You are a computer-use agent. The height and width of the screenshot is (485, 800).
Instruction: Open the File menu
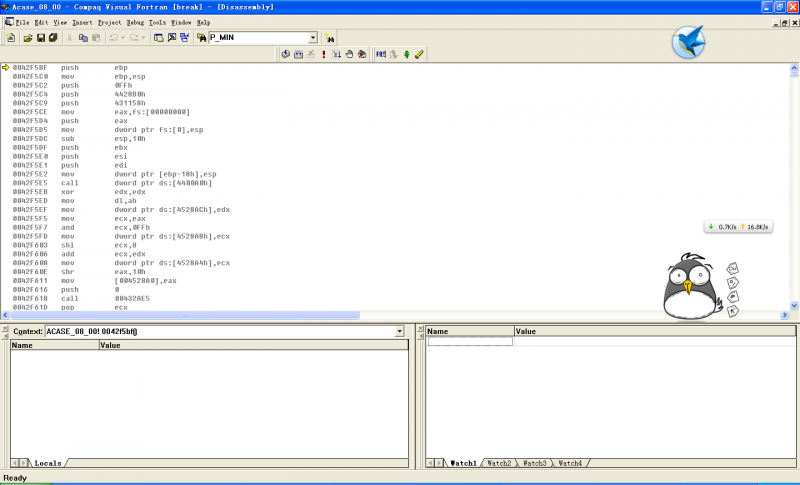(x=22, y=22)
